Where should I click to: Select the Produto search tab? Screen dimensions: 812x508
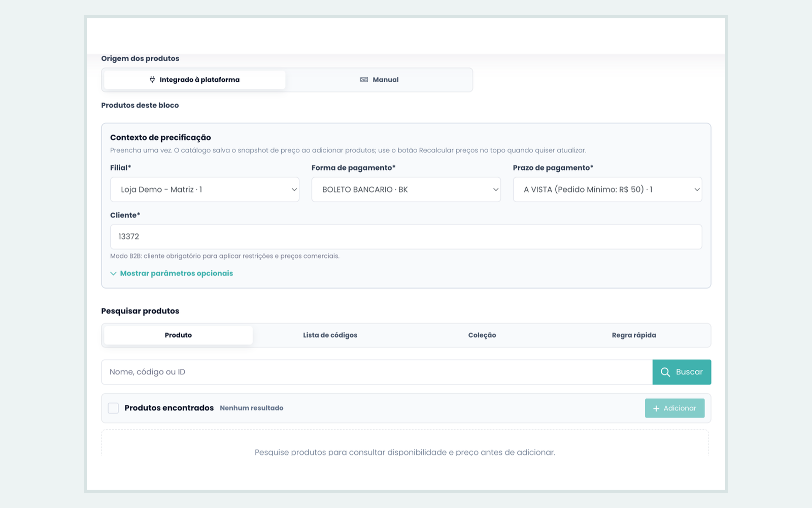tap(178, 335)
